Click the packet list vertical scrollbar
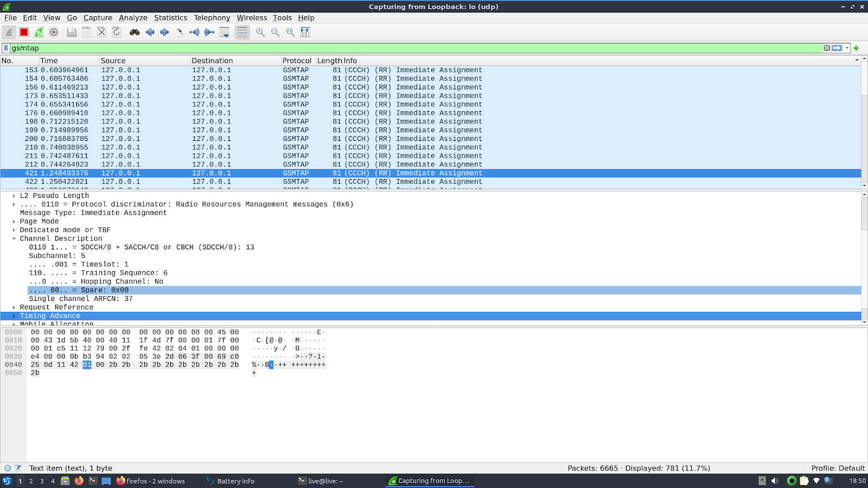 865,122
